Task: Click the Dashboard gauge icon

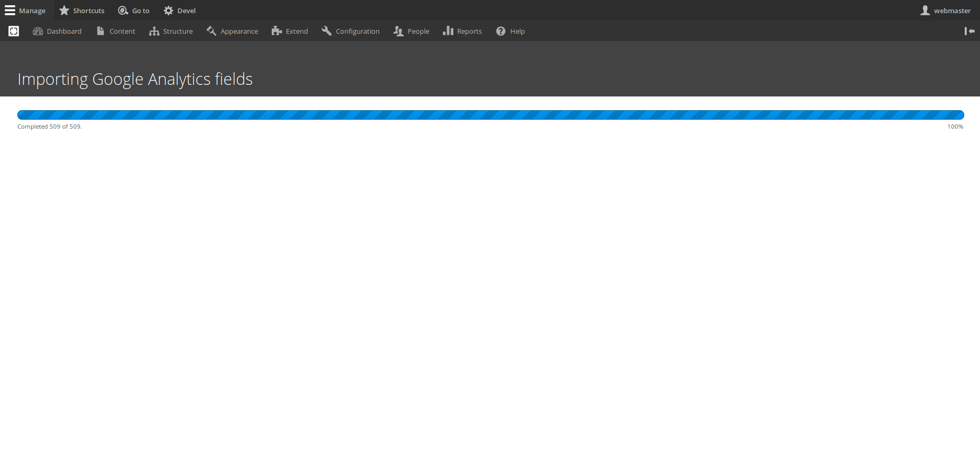Action: pyautogui.click(x=38, y=31)
